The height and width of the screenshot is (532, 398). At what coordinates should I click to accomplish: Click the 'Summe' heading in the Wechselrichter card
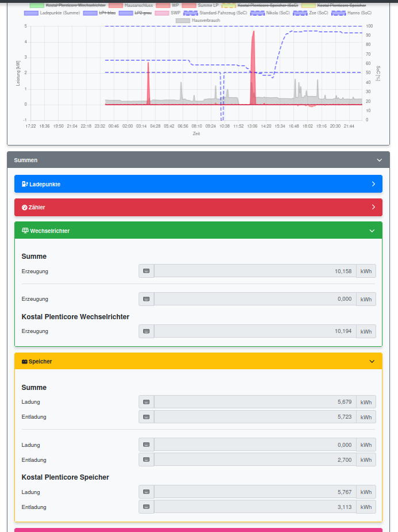tap(34, 257)
